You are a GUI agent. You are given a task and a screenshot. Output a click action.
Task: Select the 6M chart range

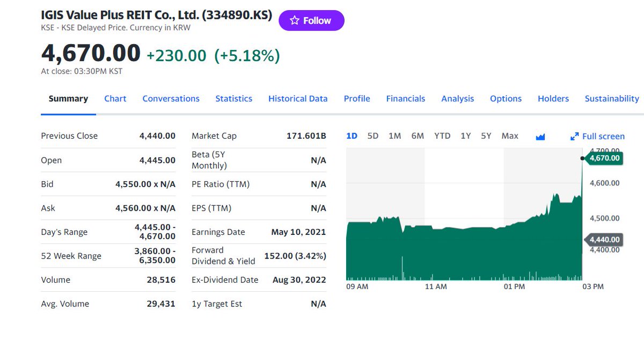[418, 136]
